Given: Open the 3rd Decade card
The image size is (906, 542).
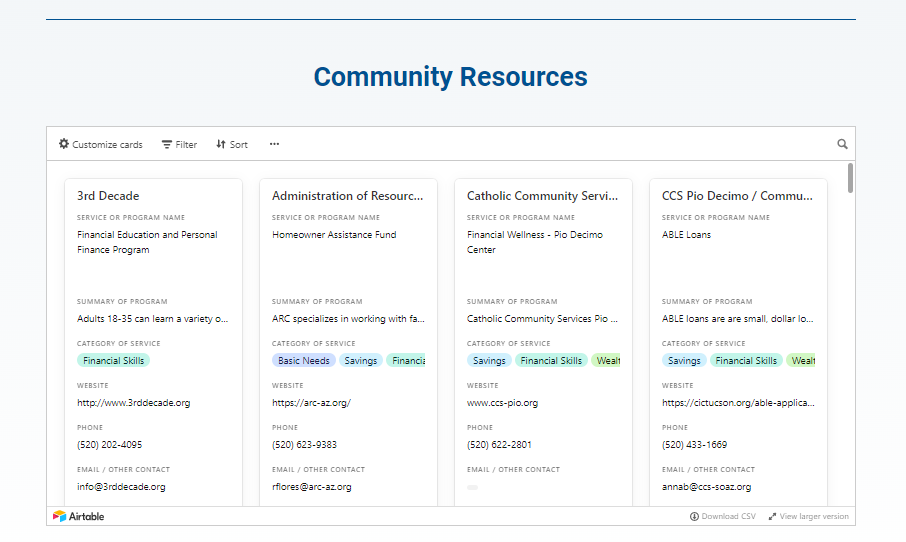Looking at the screenshot, I should click(108, 196).
